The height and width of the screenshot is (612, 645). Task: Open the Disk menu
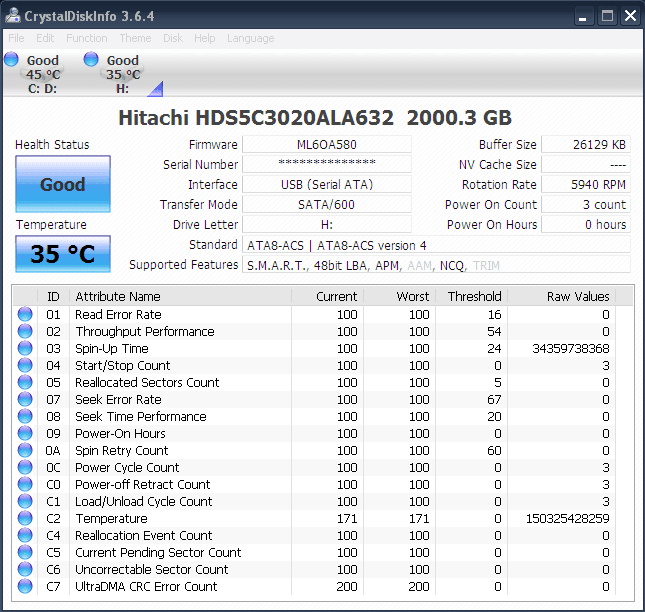[x=173, y=38]
